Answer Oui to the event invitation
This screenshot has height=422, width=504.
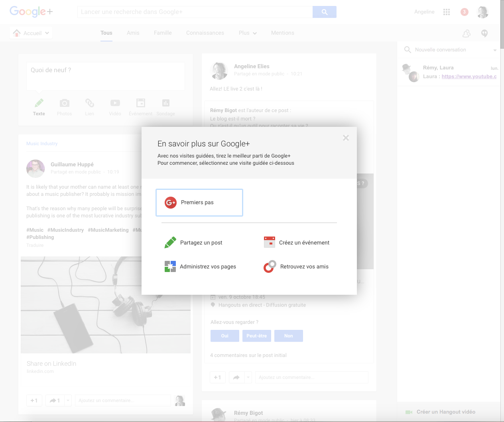225,336
